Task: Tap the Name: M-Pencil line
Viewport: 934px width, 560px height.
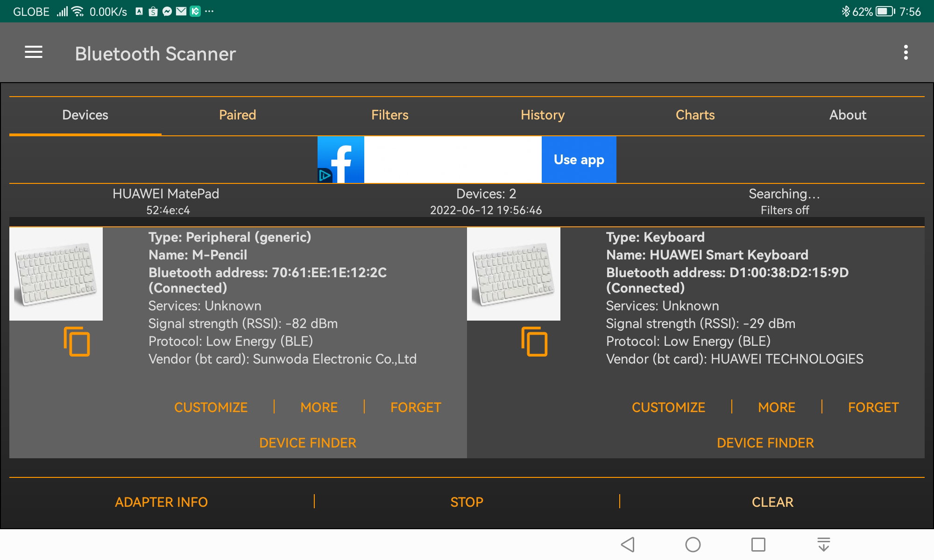Action: pyautogui.click(x=198, y=255)
